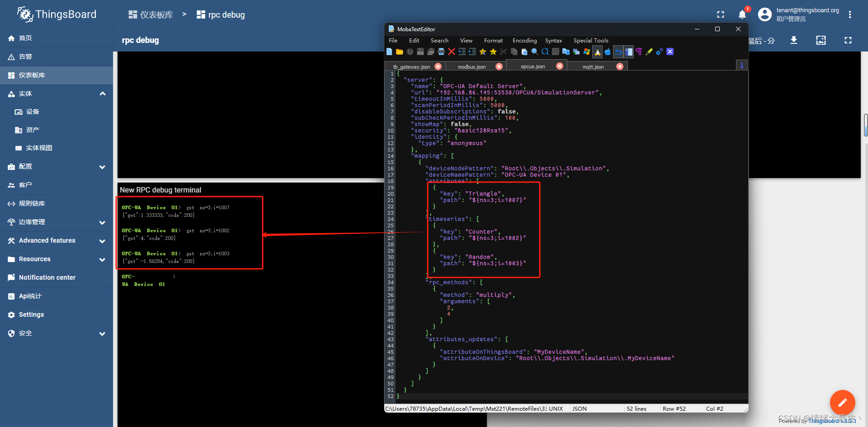
Task: Click Copy icon in editor toolbar
Action: 514,52
